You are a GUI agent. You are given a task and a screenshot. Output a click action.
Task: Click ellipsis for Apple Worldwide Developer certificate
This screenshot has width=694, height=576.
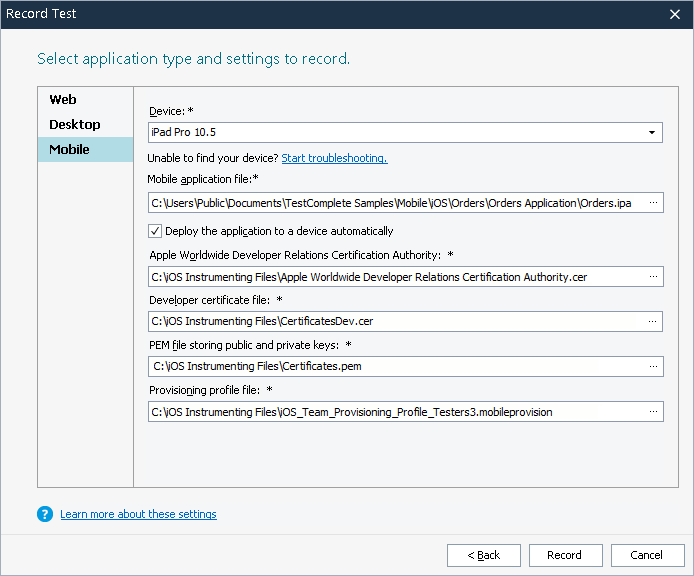[x=652, y=276]
